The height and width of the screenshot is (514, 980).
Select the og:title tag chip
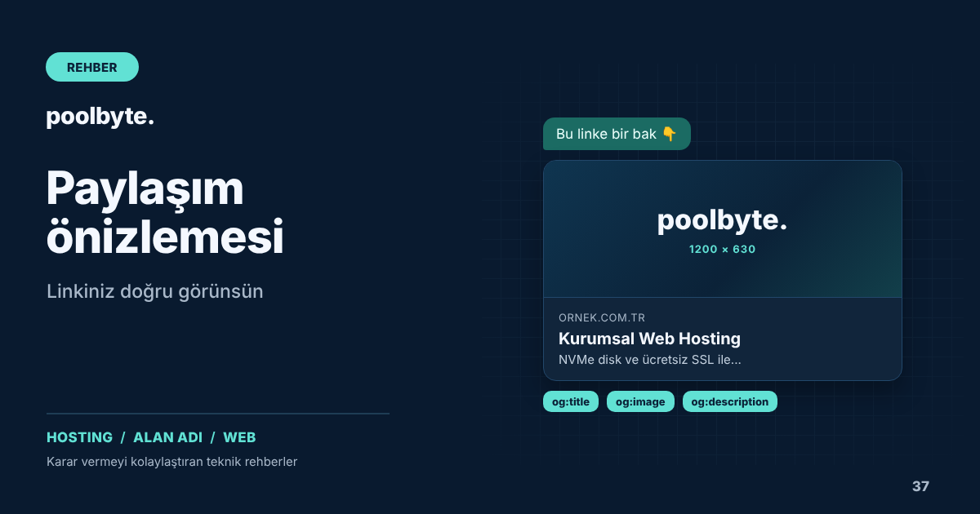click(x=571, y=401)
